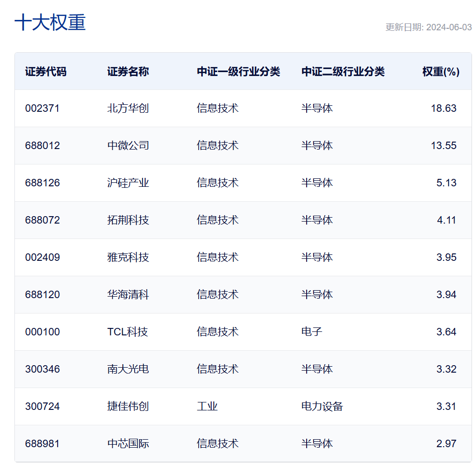Click 信息技术 in the 沪硅产业 row

click(217, 183)
